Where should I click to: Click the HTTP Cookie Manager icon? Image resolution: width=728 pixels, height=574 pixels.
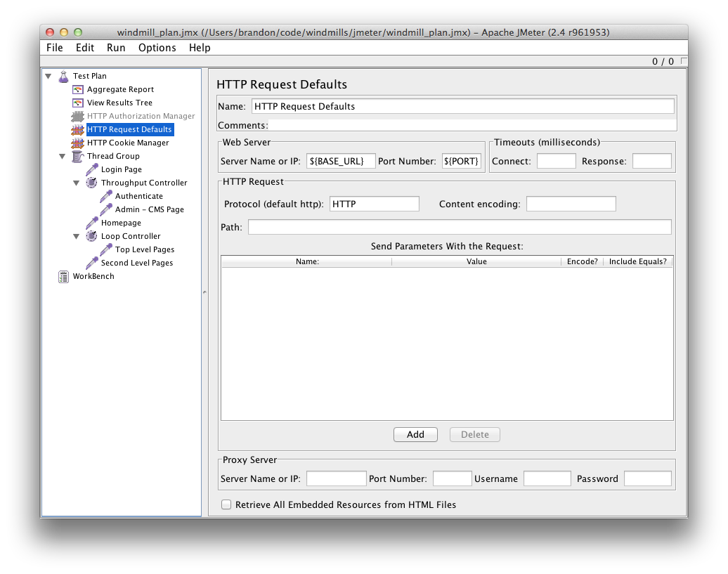77,143
